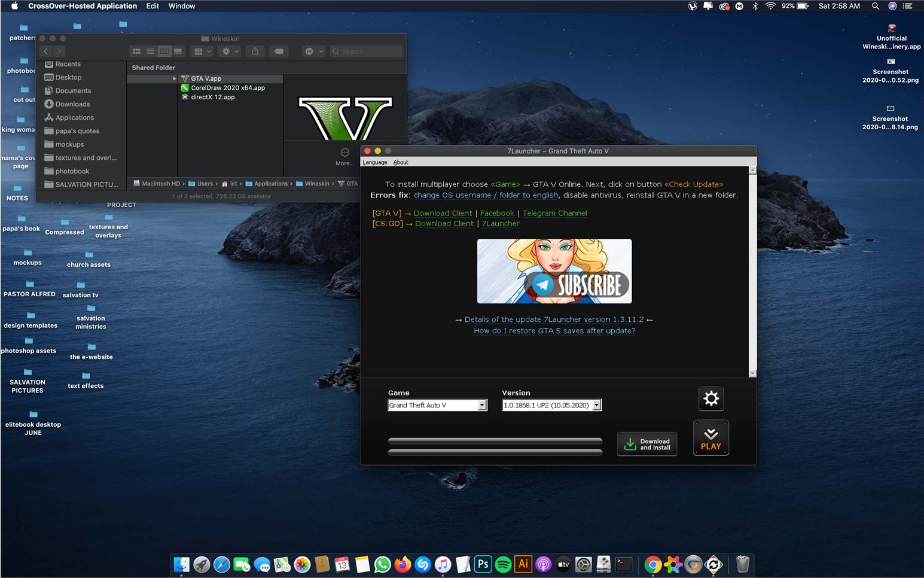
Task: Open the Finder group-by dropdown
Action: point(203,51)
